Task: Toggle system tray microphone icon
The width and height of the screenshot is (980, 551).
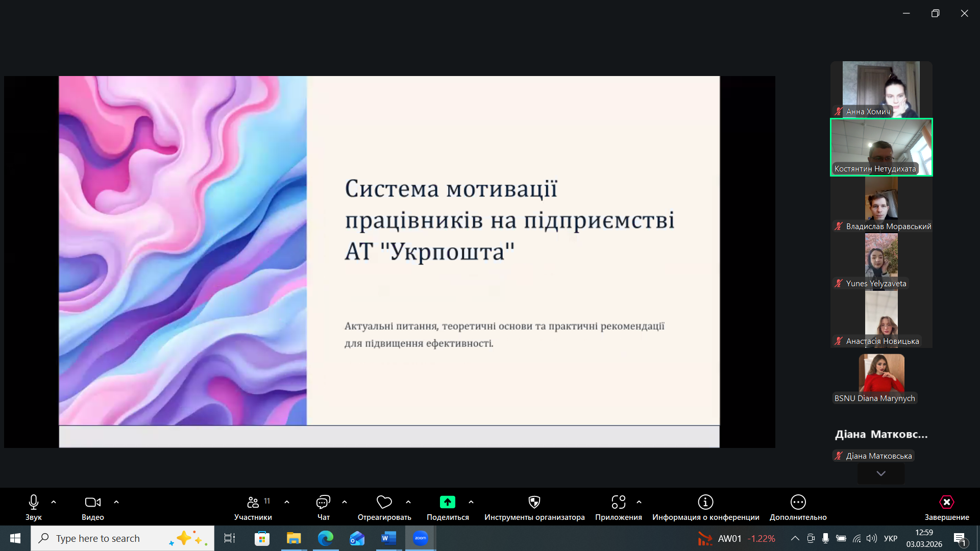Action: (825, 538)
